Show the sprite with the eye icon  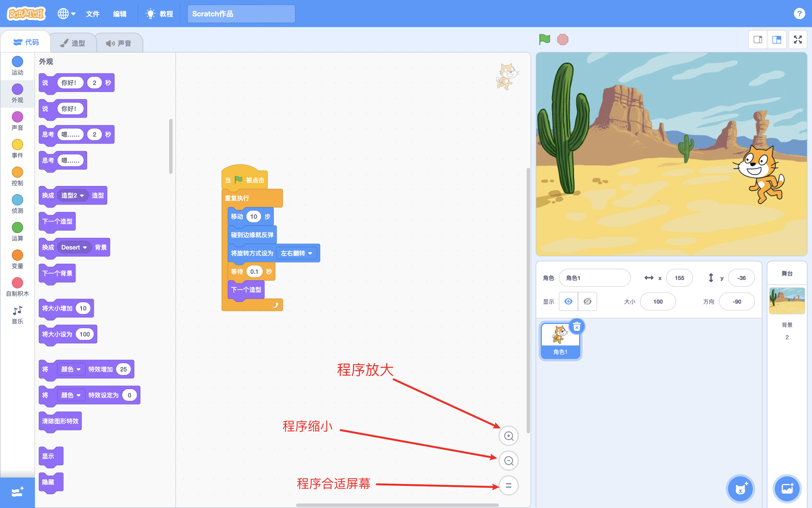point(568,301)
